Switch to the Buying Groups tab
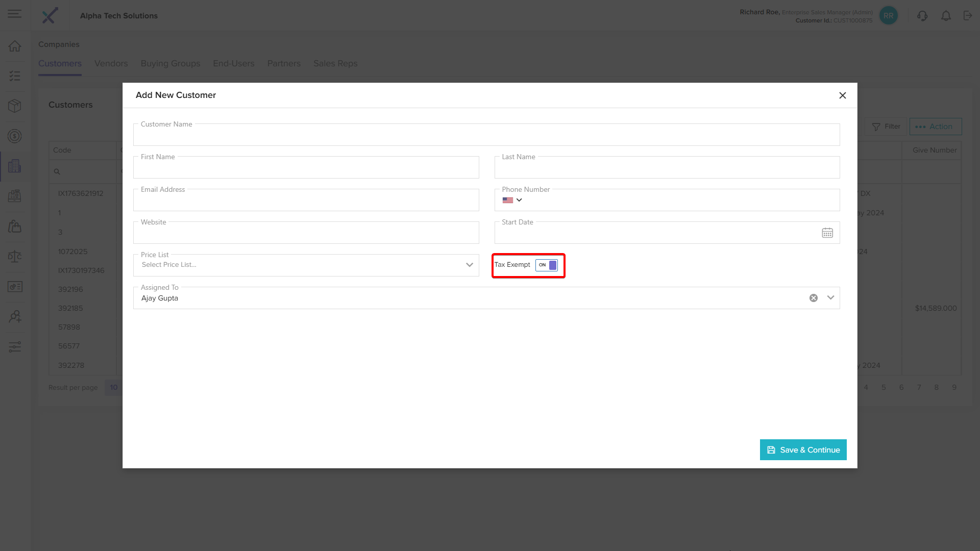 [x=170, y=64]
